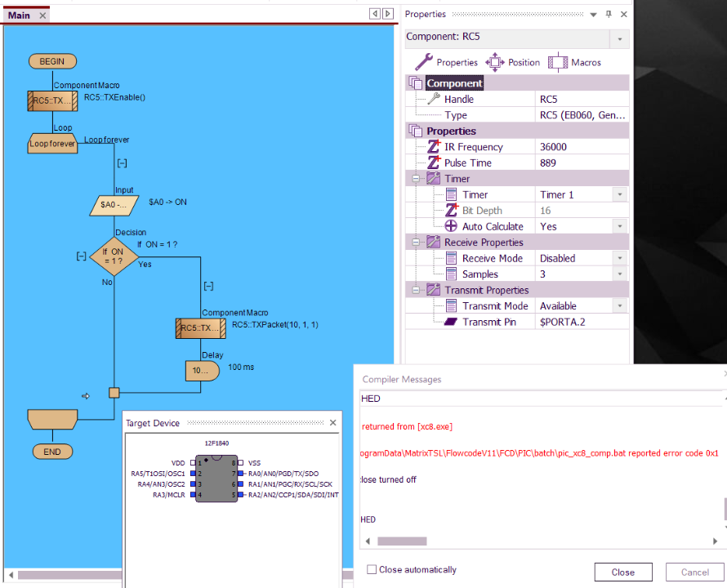The height and width of the screenshot is (588, 727).
Task: Click the Handle wrench icon
Action: (x=434, y=99)
